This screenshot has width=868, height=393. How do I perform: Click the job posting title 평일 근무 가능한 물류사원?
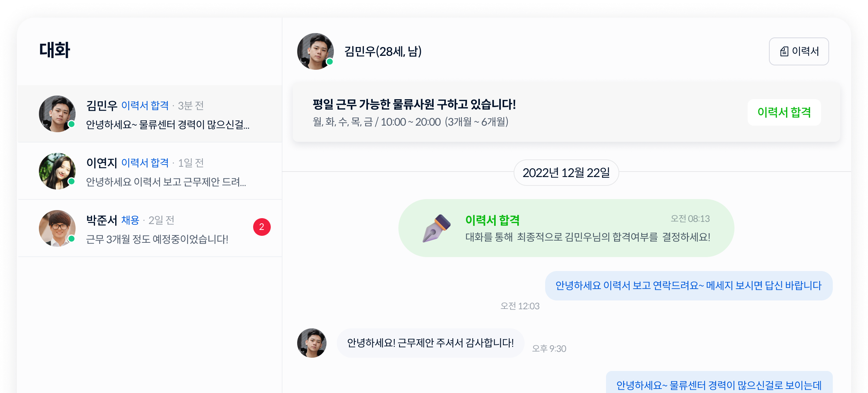(414, 105)
